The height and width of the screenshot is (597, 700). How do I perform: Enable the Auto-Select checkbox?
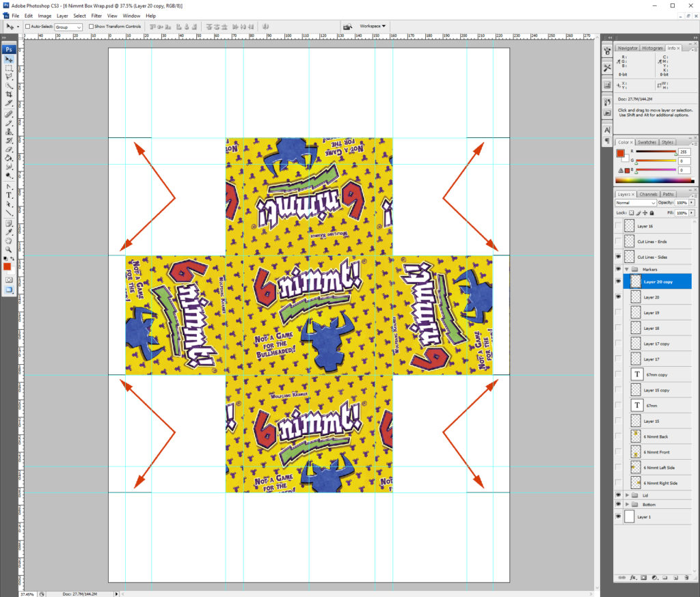tap(27, 27)
